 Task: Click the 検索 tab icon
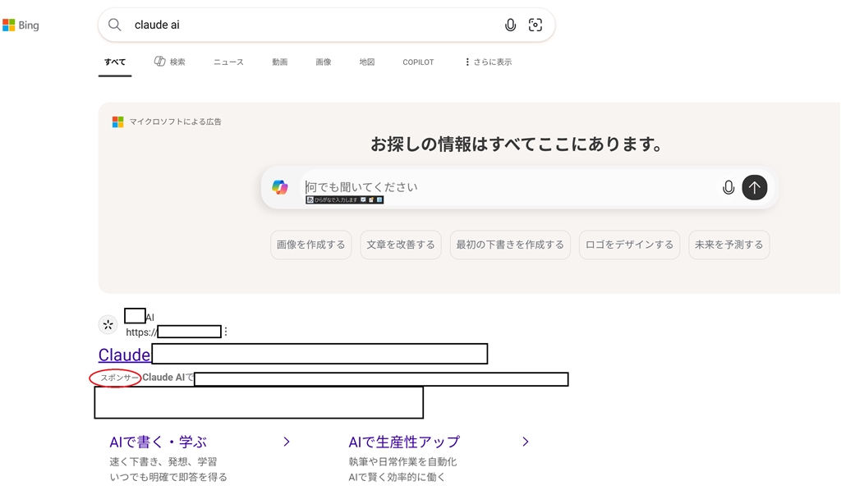[160, 62]
